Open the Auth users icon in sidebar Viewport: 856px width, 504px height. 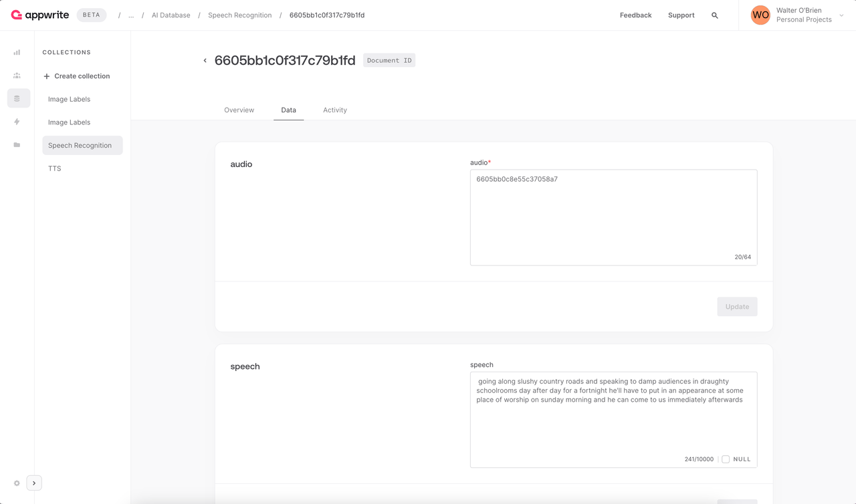point(17,76)
